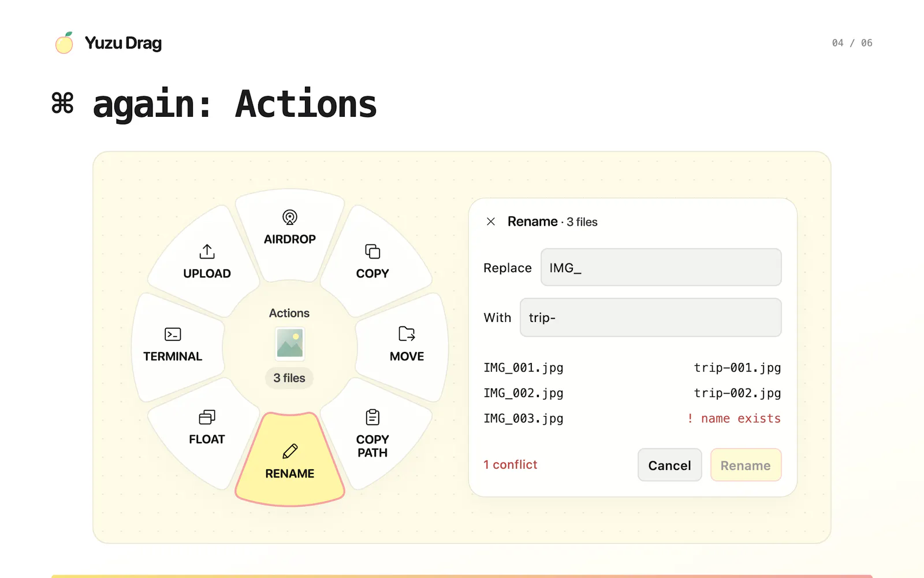The width and height of the screenshot is (924, 578).
Task: Click the 04 / 06 page counter
Action: pyautogui.click(x=852, y=43)
